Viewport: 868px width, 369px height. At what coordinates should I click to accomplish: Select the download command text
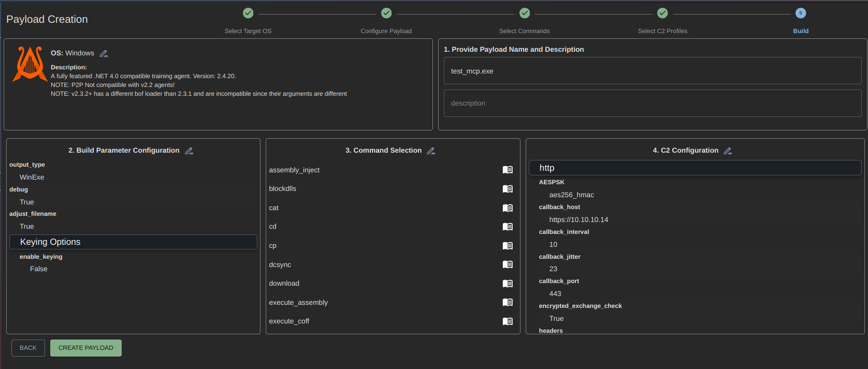(284, 284)
